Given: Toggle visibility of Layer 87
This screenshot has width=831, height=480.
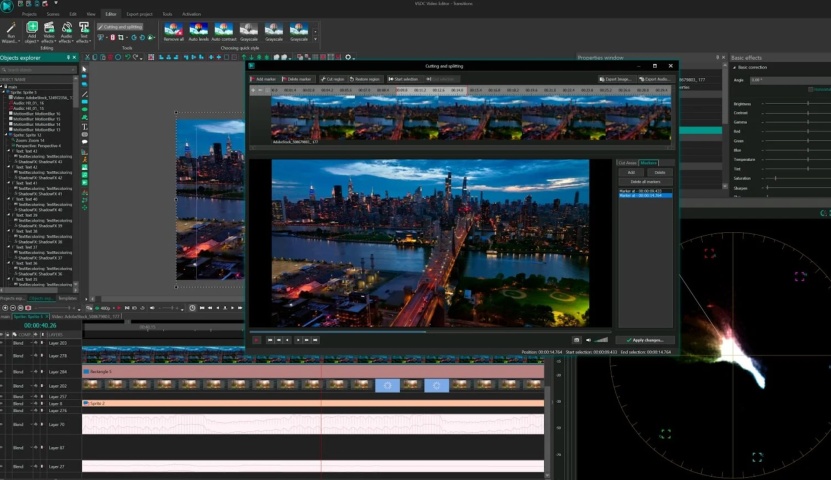Looking at the screenshot, I should [x=2, y=448].
